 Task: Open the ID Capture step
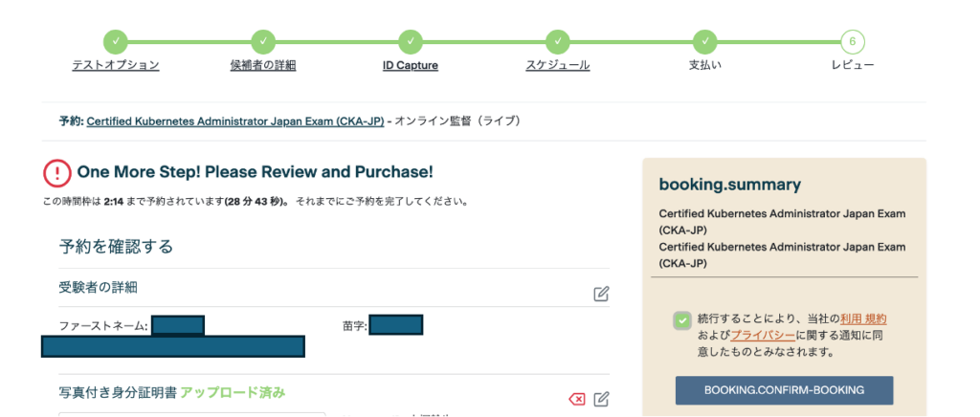click(411, 65)
